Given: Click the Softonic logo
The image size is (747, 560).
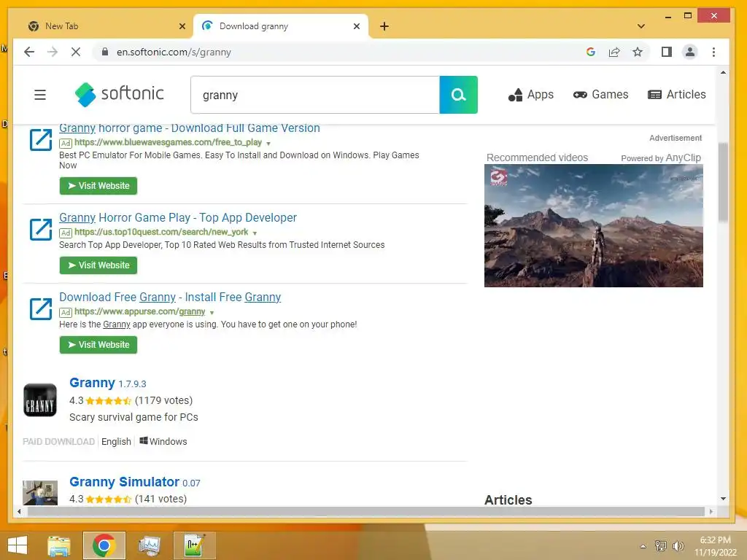Looking at the screenshot, I should click(119, 94).
